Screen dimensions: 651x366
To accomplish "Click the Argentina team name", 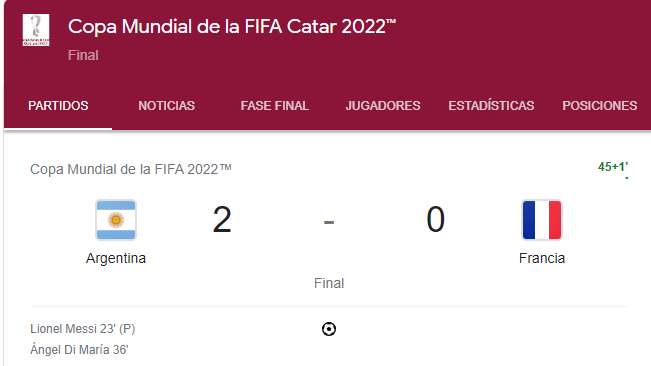I will point(116,259).
